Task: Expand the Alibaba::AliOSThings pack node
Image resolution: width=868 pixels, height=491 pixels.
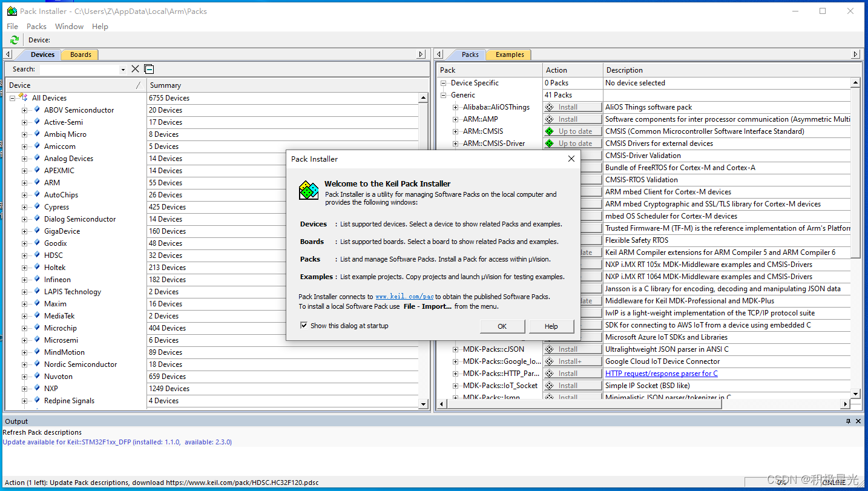Action: click(x=456, y=107)
